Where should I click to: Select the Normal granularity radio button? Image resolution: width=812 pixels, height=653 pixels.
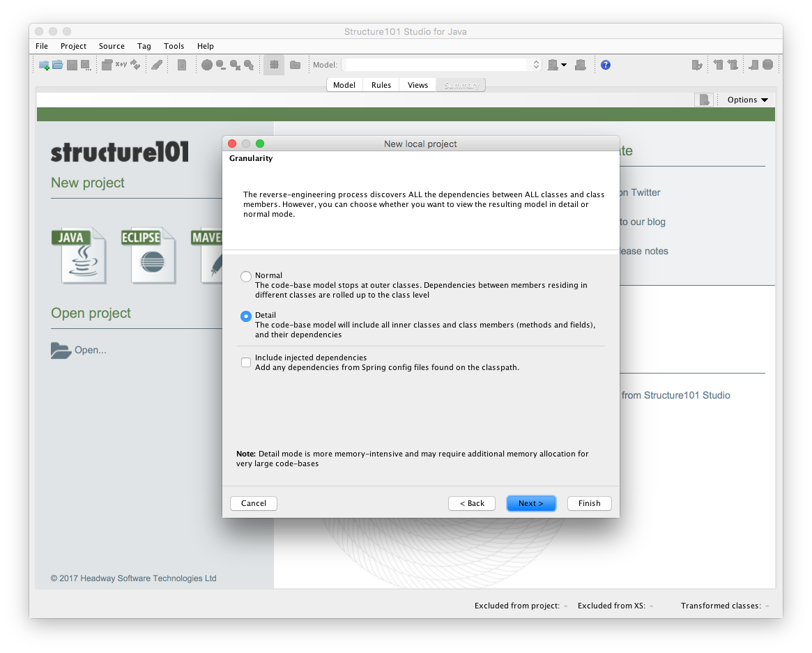click(246, 277)
